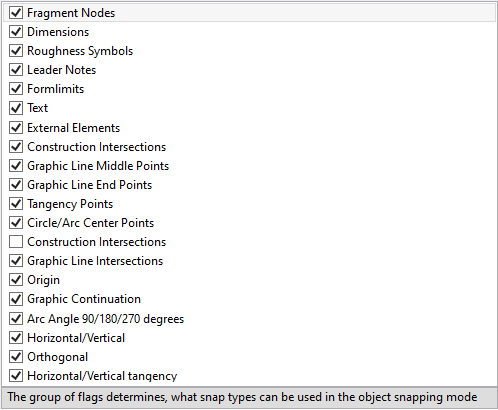
Task: Disable Roughness Symbols snapping
Action: click(16, 51)
